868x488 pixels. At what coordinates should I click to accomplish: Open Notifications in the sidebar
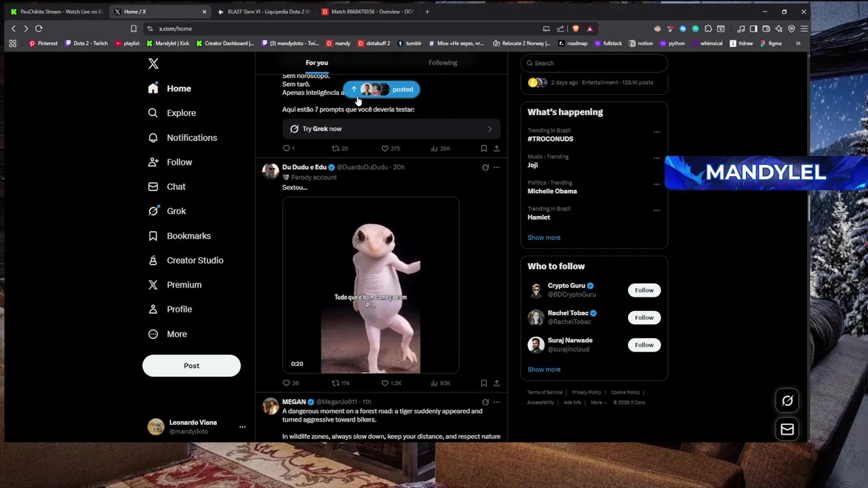182,138
